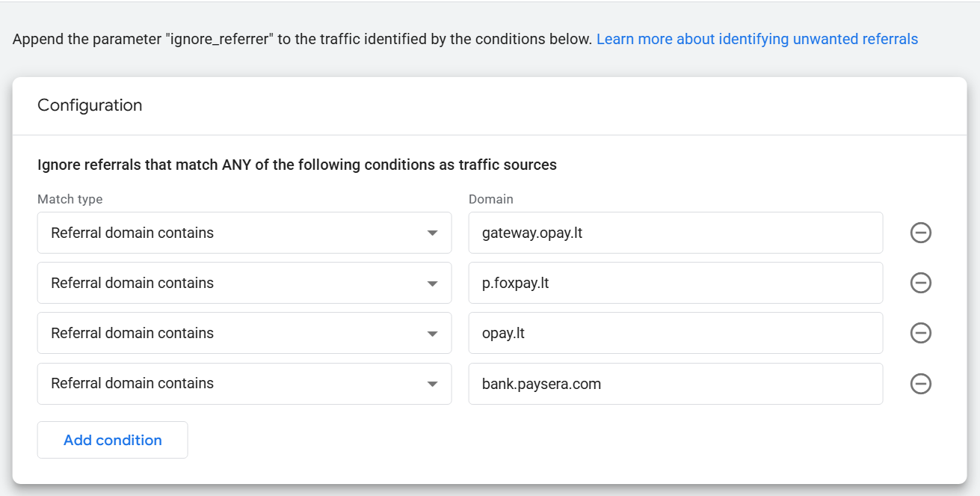
Task: Open match type selector for p.foxpay.lt
Action: click(x=244, y=283)
